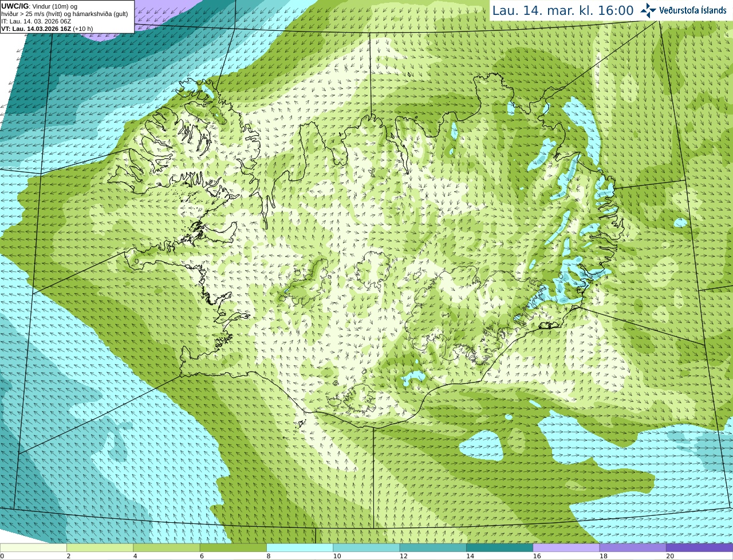Select the 14–16 m/s dark teal swatch
Viewport: 733px width, 560px height.
(499, 548)
